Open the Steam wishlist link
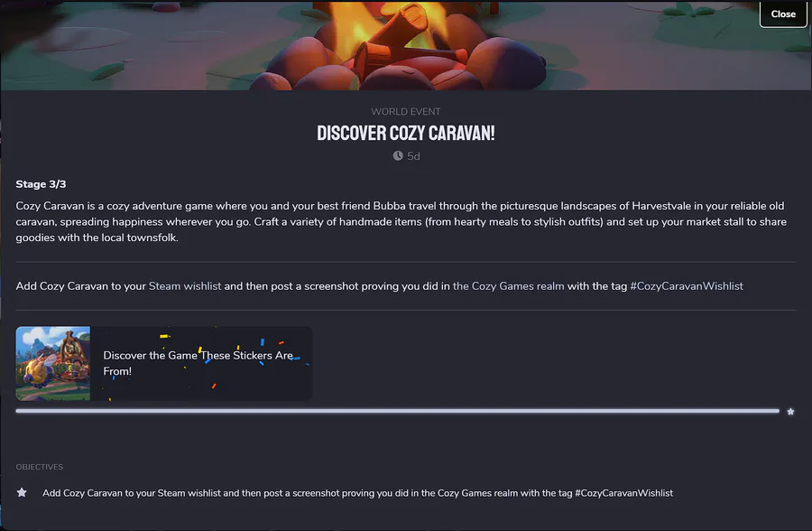Screen dimensions: 812x531 [x=185, y=285]
